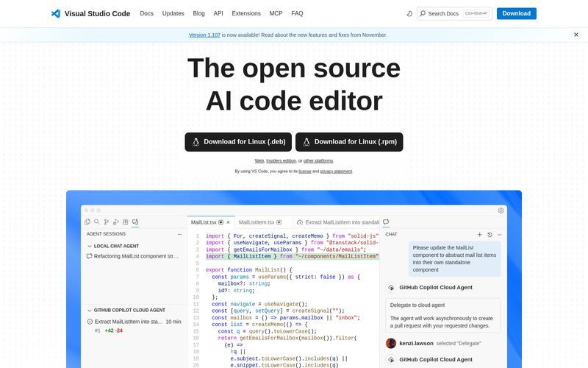Open the Web link below download buttons
588x368 pixels.
[x=259, y=160]
